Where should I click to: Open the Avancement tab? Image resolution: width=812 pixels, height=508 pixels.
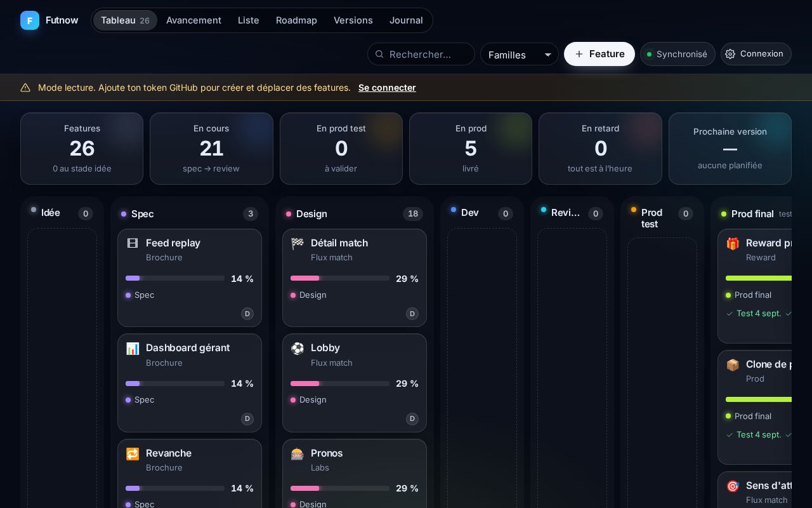[x=193, y=20]
